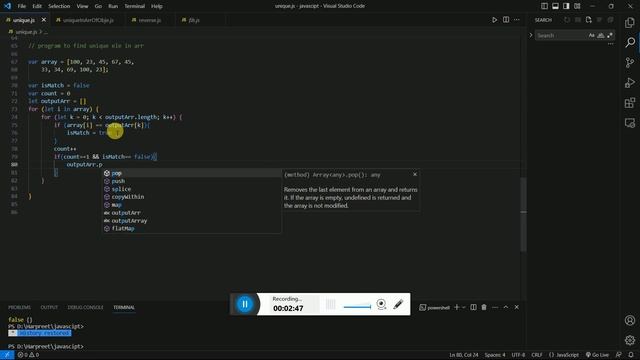Open the Manage gear icon
This screenshot has width=640, height=360.
pos(630,340)
